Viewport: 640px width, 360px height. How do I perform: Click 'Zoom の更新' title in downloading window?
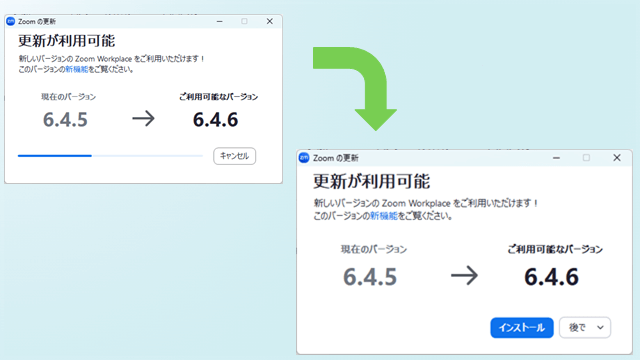(x=37, y=21)
